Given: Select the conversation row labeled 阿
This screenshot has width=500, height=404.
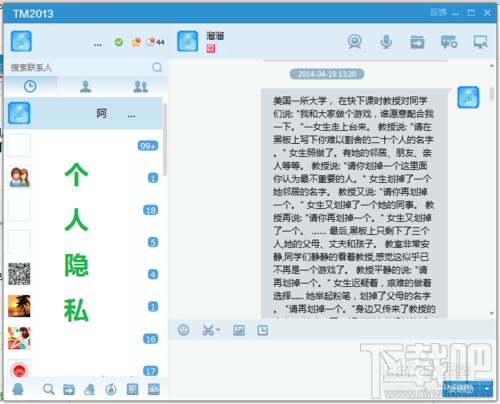Looking at the screenshot, I should [x=83, y=113].
